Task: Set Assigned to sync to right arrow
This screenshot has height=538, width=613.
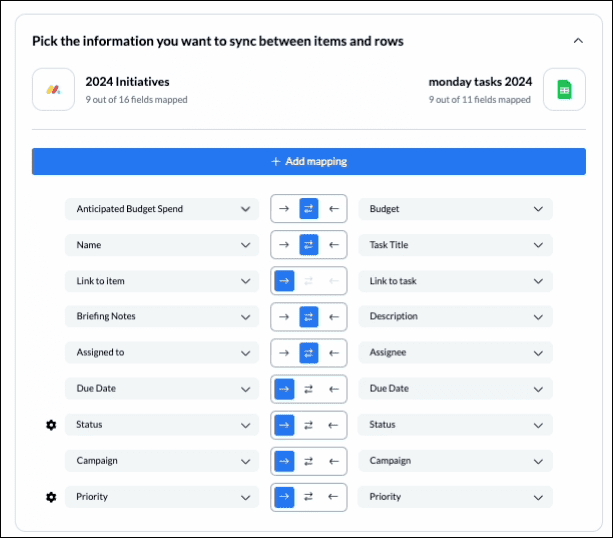Action: point(284,353)
